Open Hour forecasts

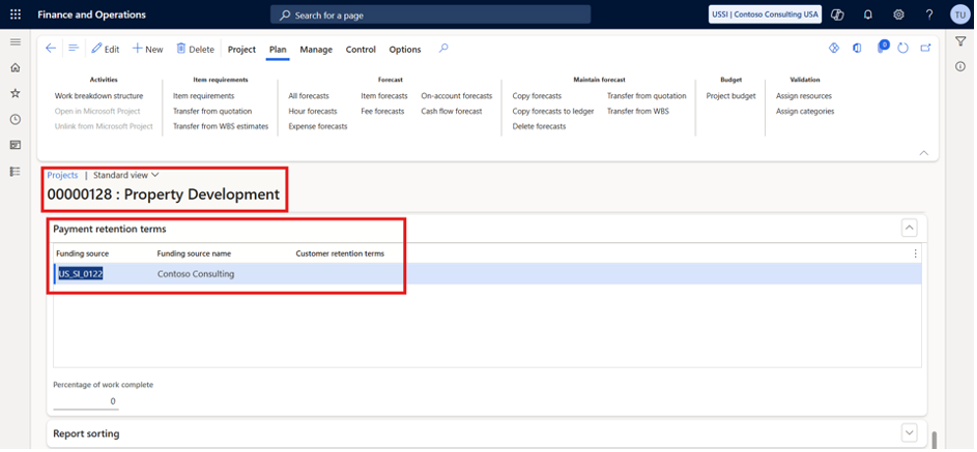pyautogui.click(x=313, y=111)
